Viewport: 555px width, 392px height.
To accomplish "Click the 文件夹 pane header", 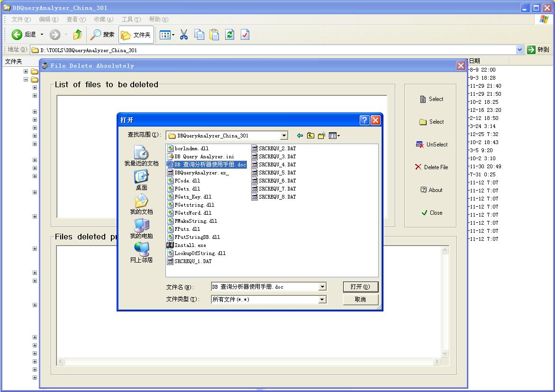I will (13, 61).
